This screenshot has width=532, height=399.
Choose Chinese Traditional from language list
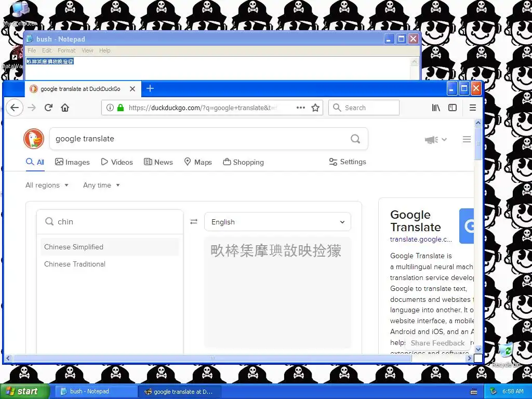click(x=110, y=264)
